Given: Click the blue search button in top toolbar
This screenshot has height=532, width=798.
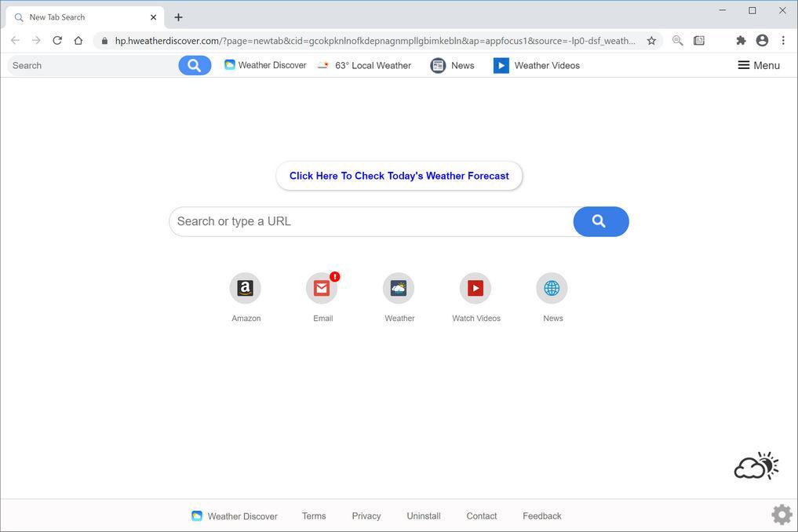Looking at the screenshot, I should (195, 66).
